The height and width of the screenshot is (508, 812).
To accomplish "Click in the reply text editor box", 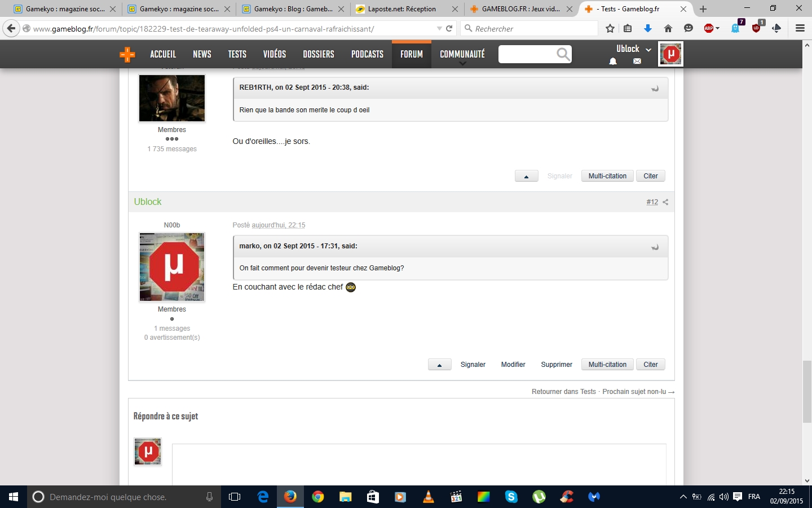I will [x=419, y=465].
